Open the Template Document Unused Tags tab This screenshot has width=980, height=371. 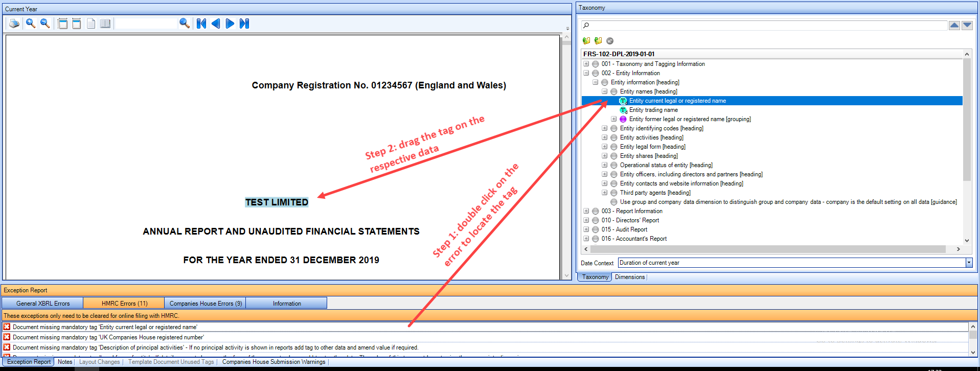click(171, 362)
